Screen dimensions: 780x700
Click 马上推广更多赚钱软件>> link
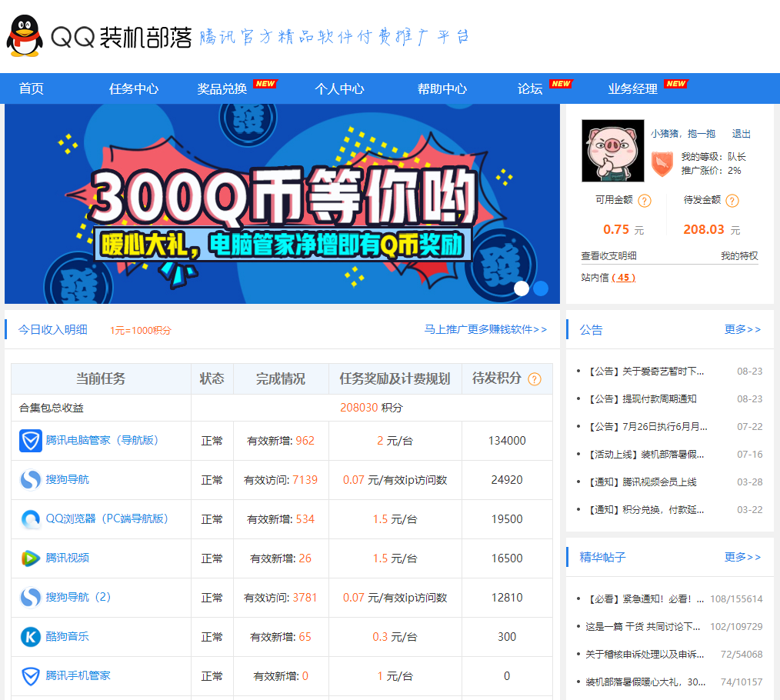click(485, 329)
